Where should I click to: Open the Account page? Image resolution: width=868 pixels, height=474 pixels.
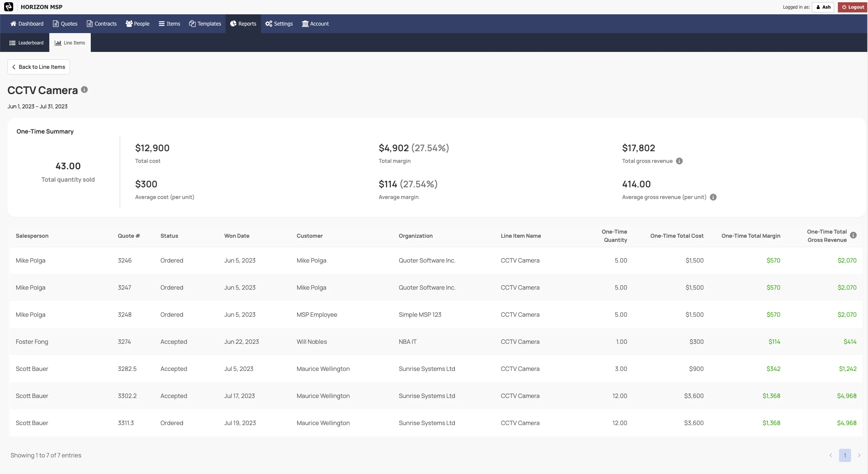coord(315,24)
